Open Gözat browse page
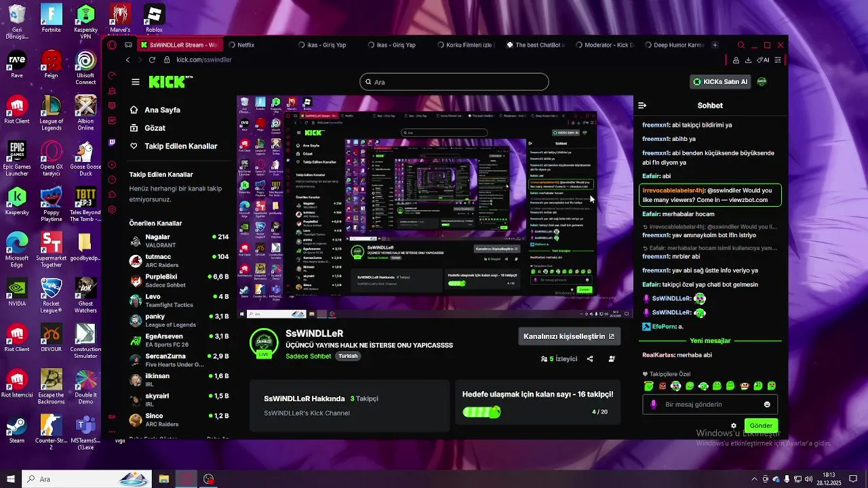 [x=147, y=128]
